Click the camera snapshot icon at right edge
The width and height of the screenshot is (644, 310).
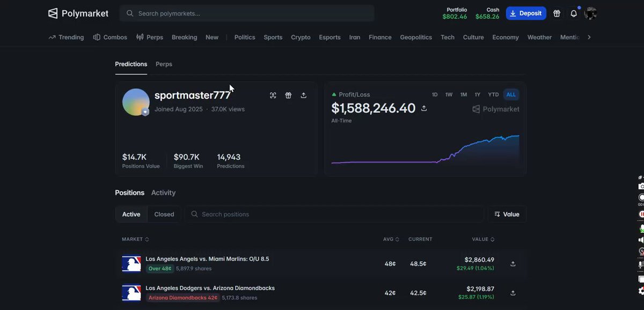641,186
